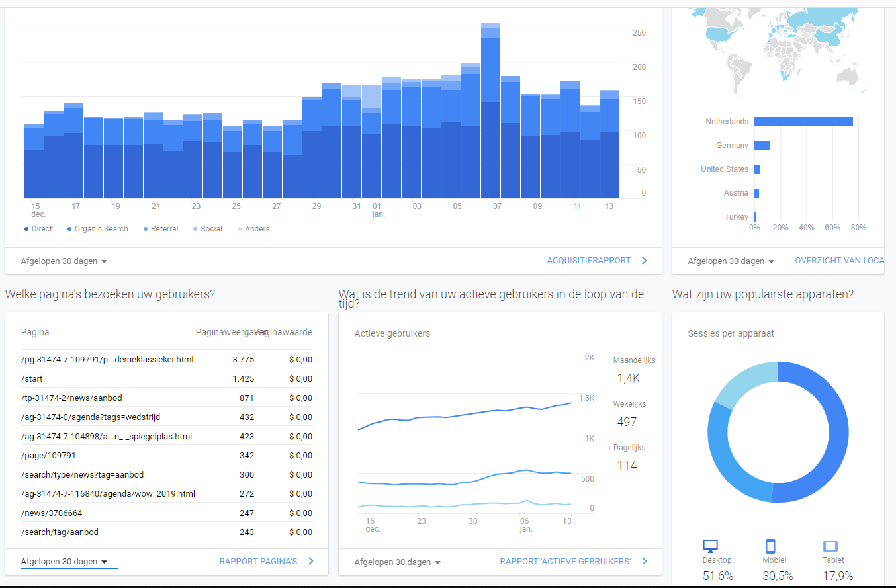Open the date dropdown under the active users chart
The image size is (896, 588).
[x=398, y=562]
